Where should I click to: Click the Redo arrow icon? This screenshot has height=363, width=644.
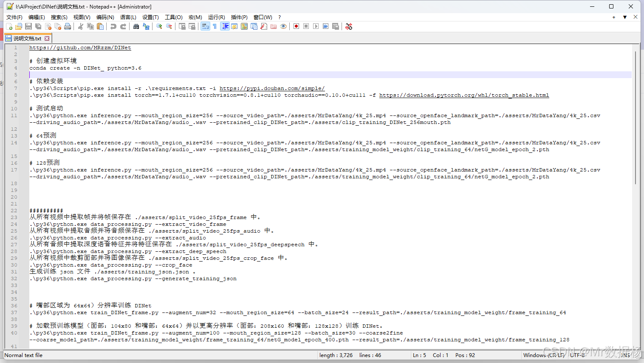tap(123, 26)
